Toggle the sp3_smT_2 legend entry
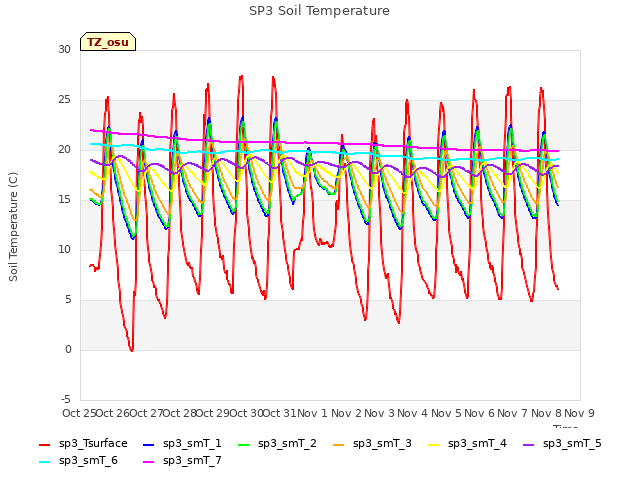This screenshot has height=480, width=640. 277,444
